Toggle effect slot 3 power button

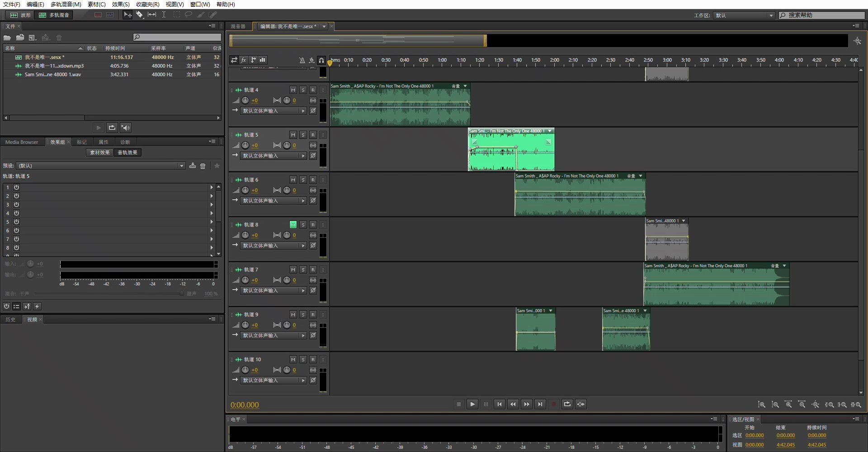[x=16, y=204]
